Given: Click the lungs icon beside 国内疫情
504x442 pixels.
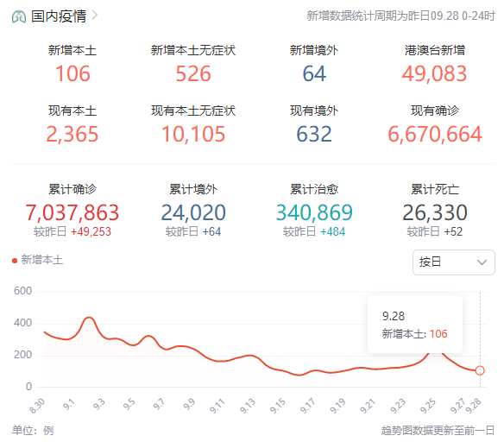Looking at the screenshot, I should coord(19,16).
